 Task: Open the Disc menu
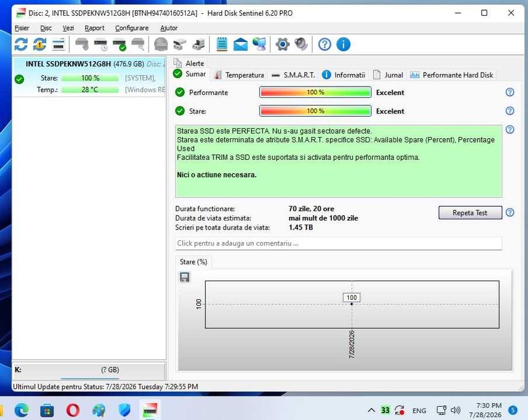coord(46,28)
